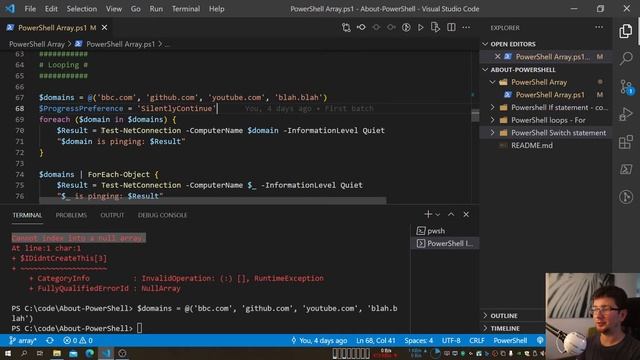640x360 pixels.
Task: Open the new terminal profile dropdown arrow
Action: pyautogui.click(x=438, y=215)
